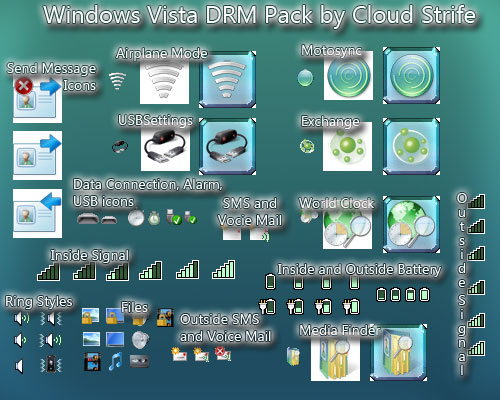Image resolution: width=500 pixels, height=400 pixels.
Task: Select the film strip video file icon
Action: [x=92, y=362]
